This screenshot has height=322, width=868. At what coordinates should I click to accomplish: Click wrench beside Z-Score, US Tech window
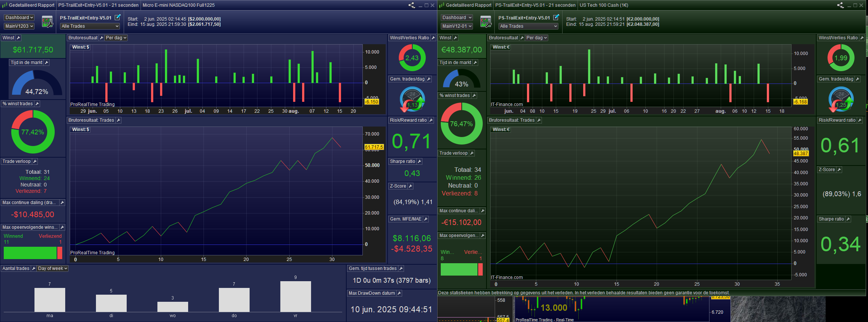coord(839,170)
